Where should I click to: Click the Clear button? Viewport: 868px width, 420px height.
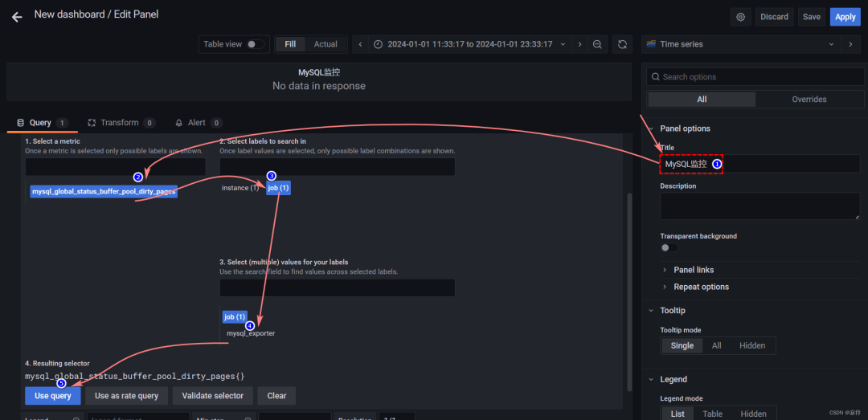(276, 396)
